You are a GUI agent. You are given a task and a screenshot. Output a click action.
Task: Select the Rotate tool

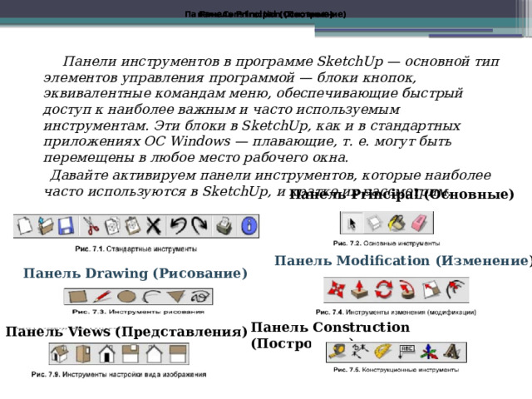383,289
